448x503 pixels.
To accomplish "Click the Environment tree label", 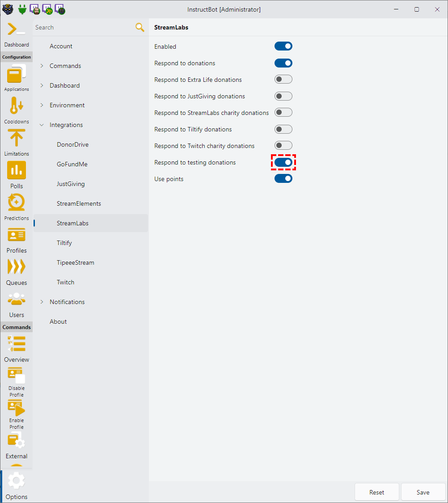I will click(x=67, y=105).
